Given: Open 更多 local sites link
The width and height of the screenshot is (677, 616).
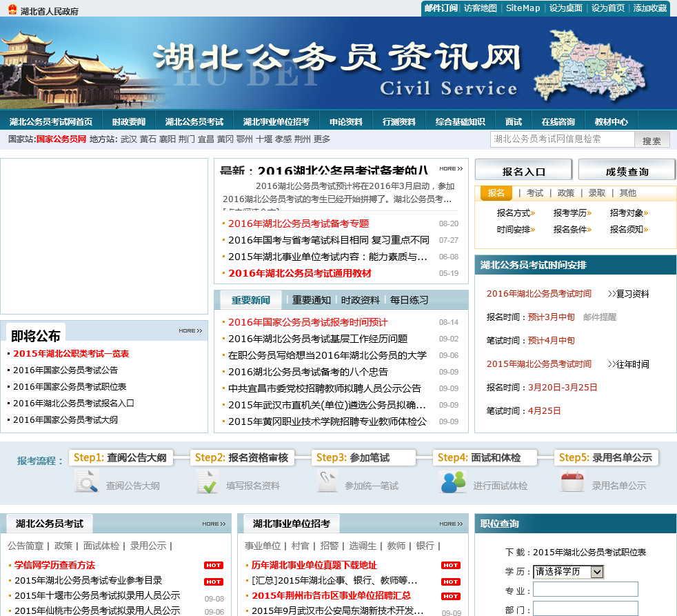Looking at the screenshot, I should (322, 139).
